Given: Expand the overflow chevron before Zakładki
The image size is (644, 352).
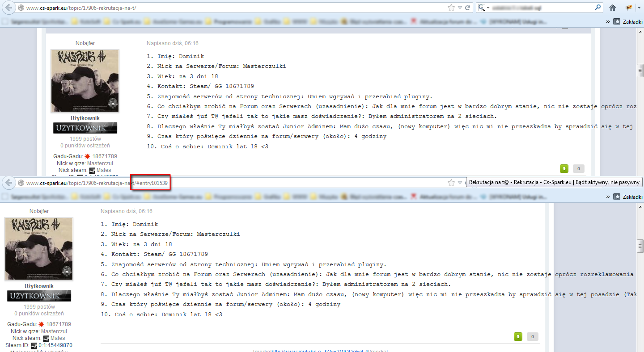Looking at the screenshot, I should (x=607, y=21).
